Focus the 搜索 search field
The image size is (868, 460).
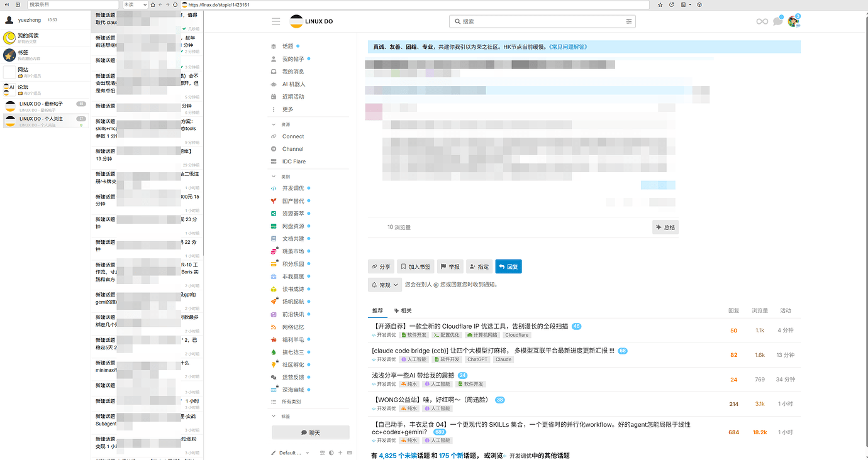coord(542,21)
